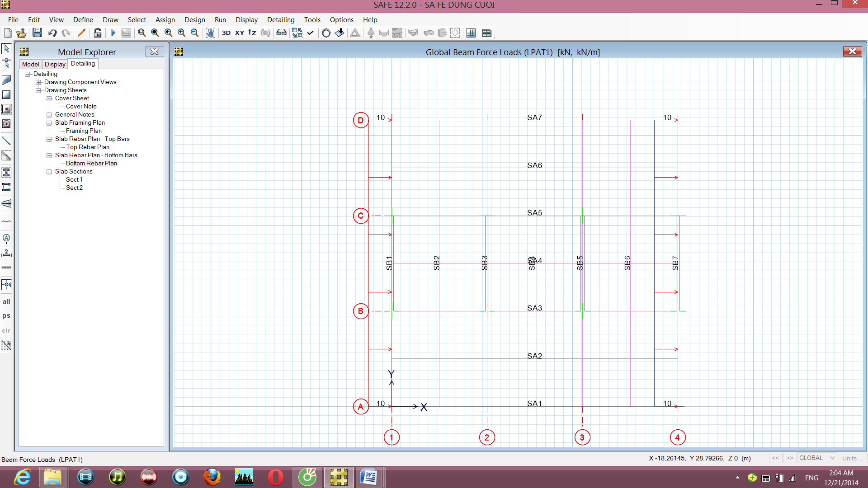Screen dimensions: 868x488
Task: Open Firefox from the taskbar
Action: point(212,477)
